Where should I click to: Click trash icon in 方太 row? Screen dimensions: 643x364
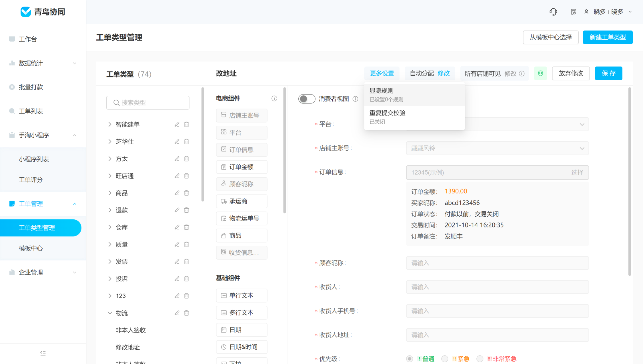tap(186, 159)
